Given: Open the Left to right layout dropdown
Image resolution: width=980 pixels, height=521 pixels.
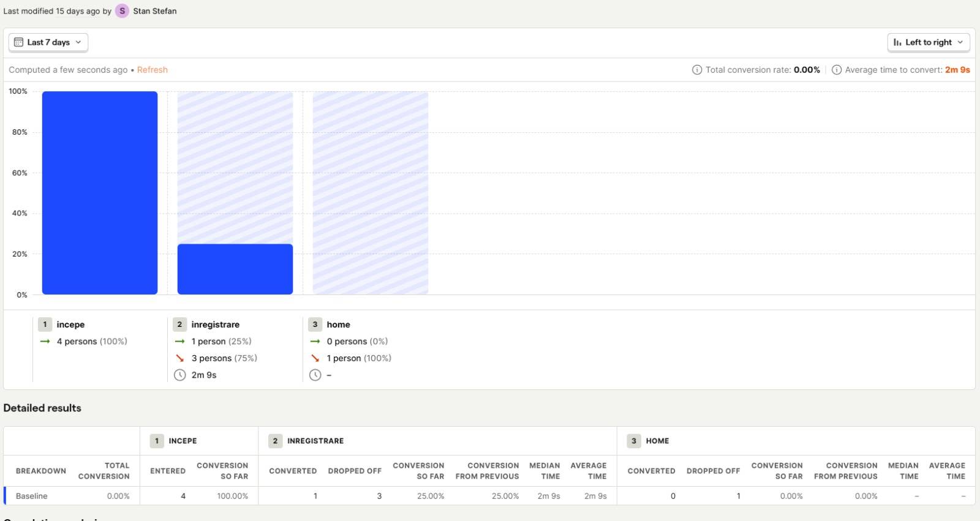Looking at the screenshot, I should pos(929,42).
